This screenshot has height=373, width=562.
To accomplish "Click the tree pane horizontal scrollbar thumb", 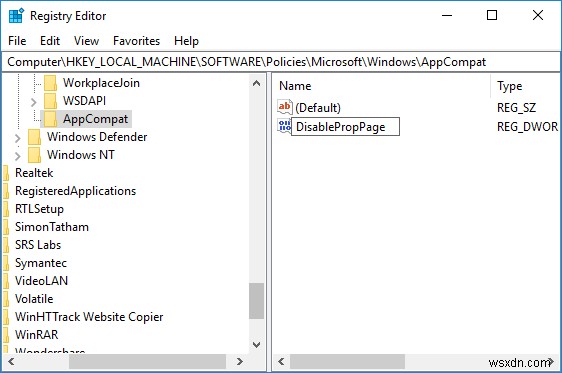I will pos(147,362).
